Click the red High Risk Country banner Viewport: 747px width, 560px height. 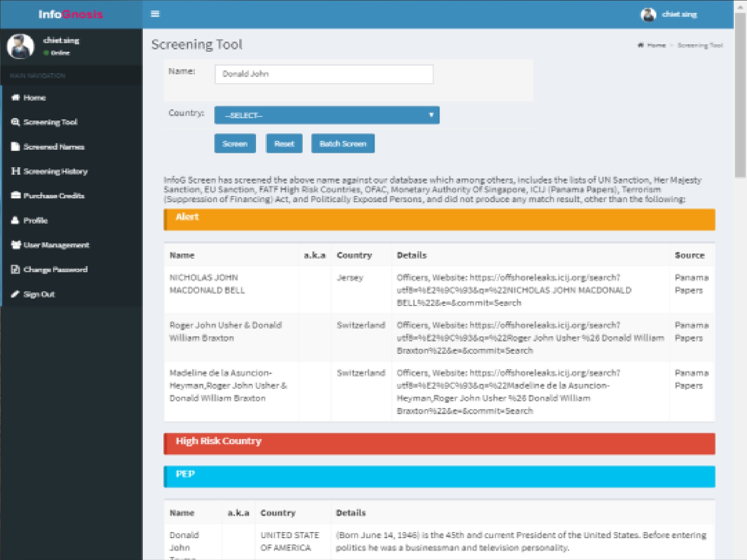pos(439,444)
